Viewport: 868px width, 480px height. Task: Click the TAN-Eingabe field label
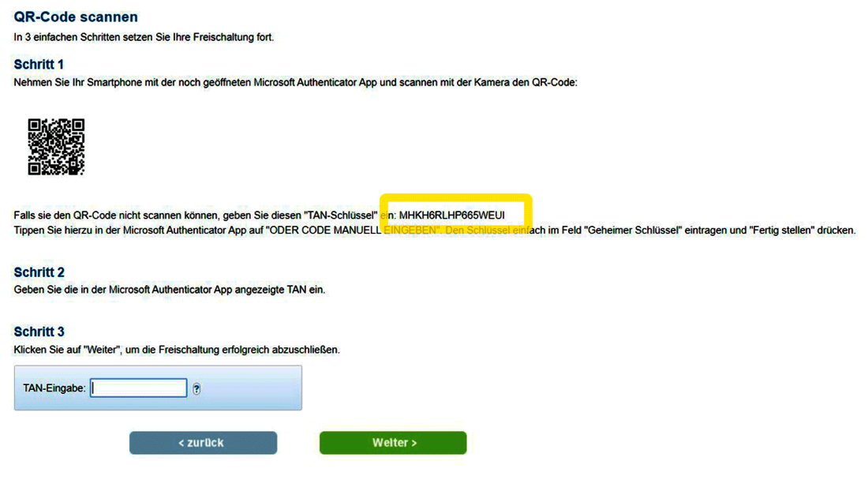(x=54, y=388)
